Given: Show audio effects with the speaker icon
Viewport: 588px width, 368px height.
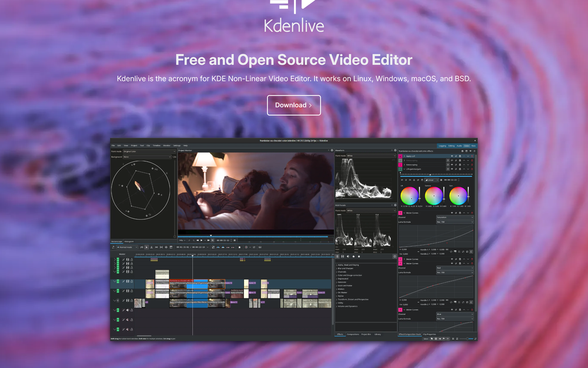Looking at the screenshot, I should (x=348, y=257).
